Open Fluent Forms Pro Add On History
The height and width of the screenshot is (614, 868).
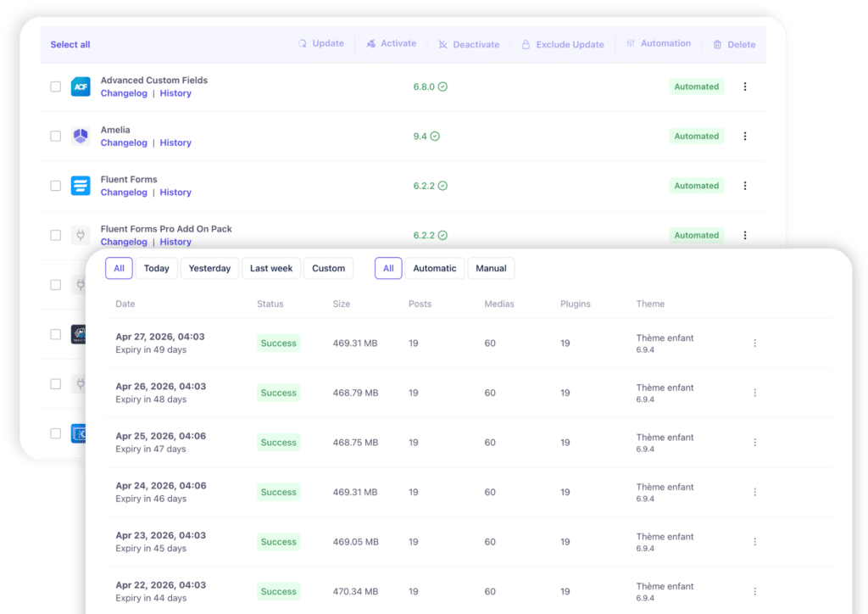tap(175, 242)
